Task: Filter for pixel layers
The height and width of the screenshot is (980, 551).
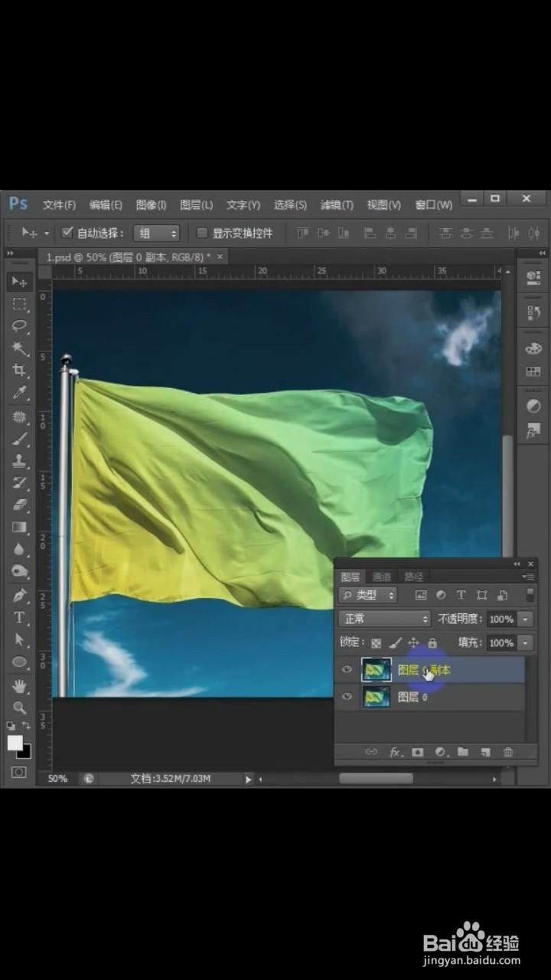Action: click(420, 595)
